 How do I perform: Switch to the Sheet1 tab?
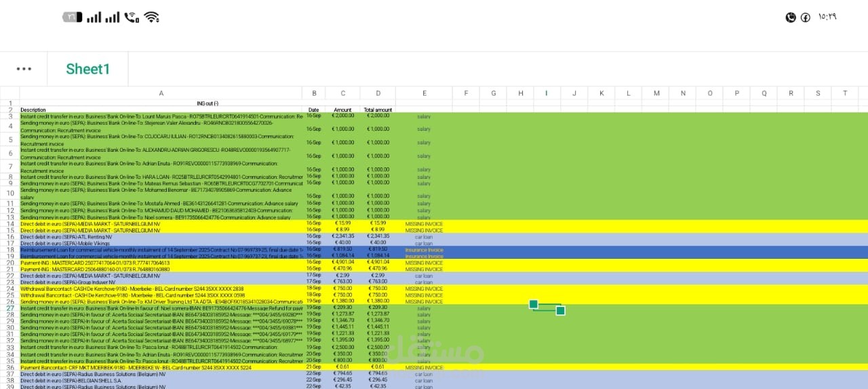(87, 69)
